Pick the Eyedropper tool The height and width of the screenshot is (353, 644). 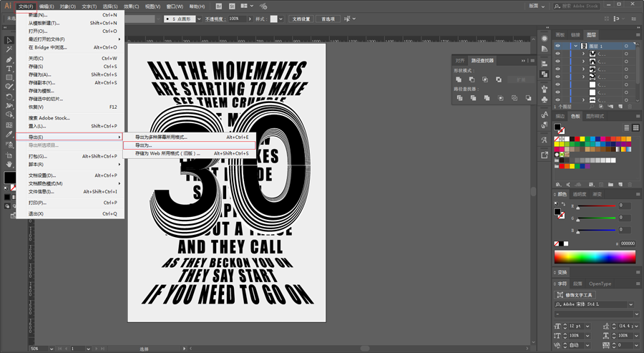click(x=9, y=135)
